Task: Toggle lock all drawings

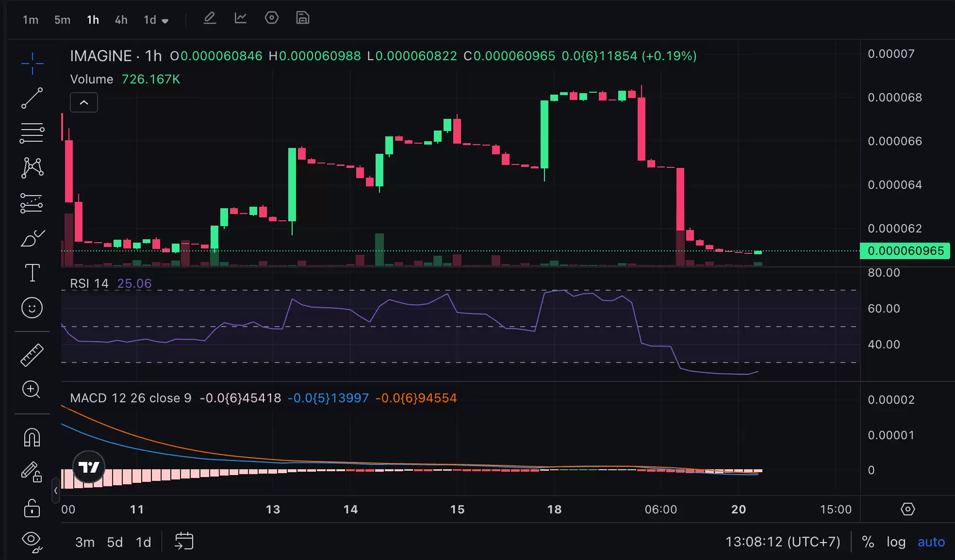Action: 32,509
